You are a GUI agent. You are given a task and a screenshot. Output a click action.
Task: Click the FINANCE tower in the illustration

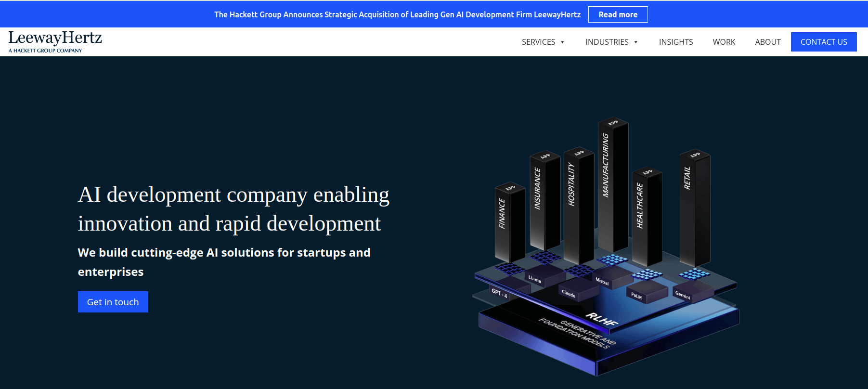pos(509,222)
